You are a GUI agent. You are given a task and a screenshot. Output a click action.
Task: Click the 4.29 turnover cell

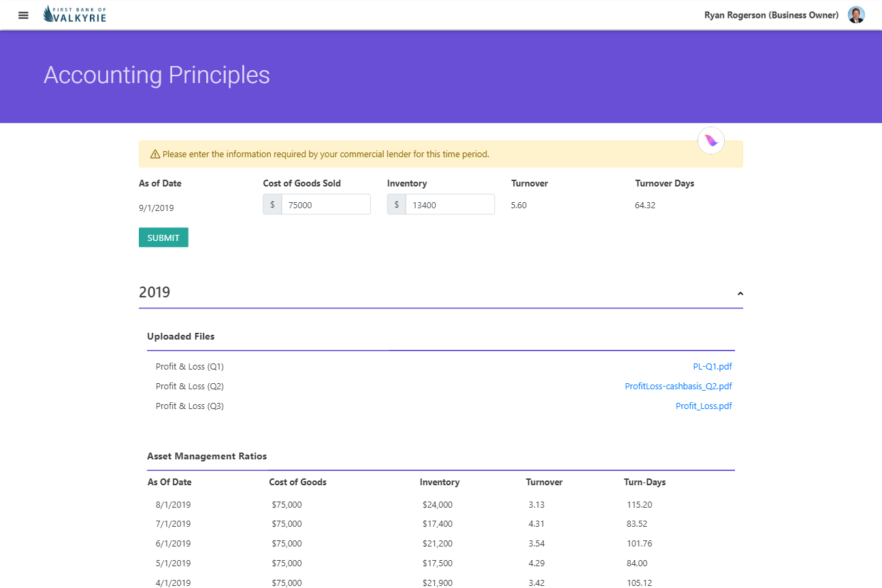click(x=536, y=563)
